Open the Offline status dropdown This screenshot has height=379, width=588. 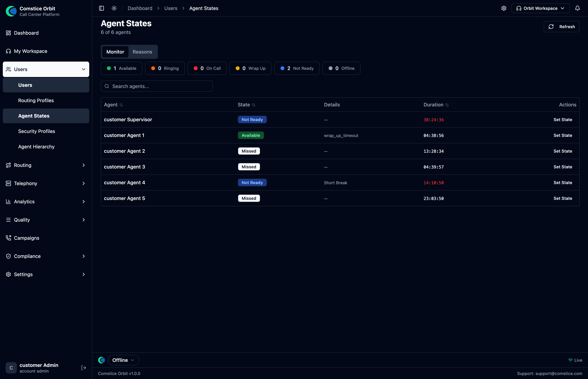123,360
